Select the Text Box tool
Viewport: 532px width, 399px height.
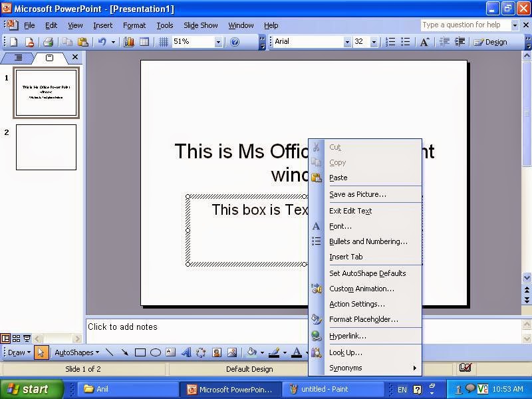[171, 353]
